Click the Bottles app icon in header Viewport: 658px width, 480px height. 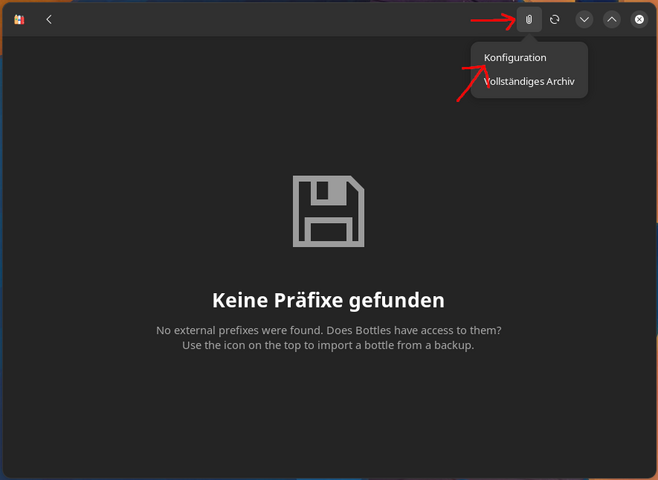click(19, 20)
